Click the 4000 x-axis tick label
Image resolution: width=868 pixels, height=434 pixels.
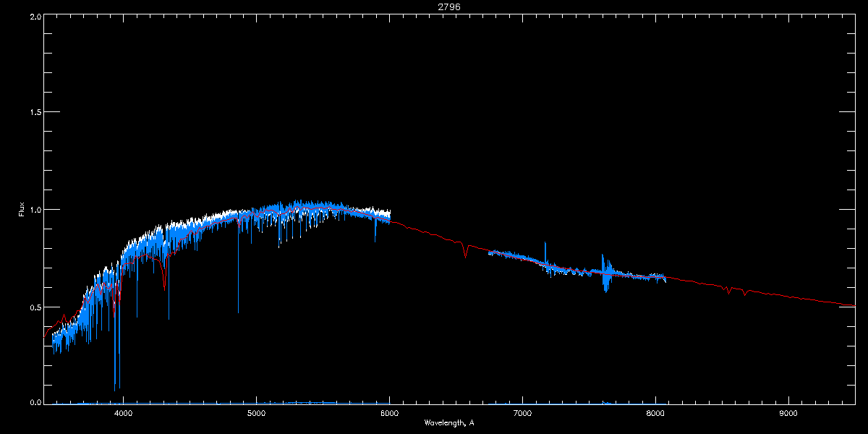[123, 413]
